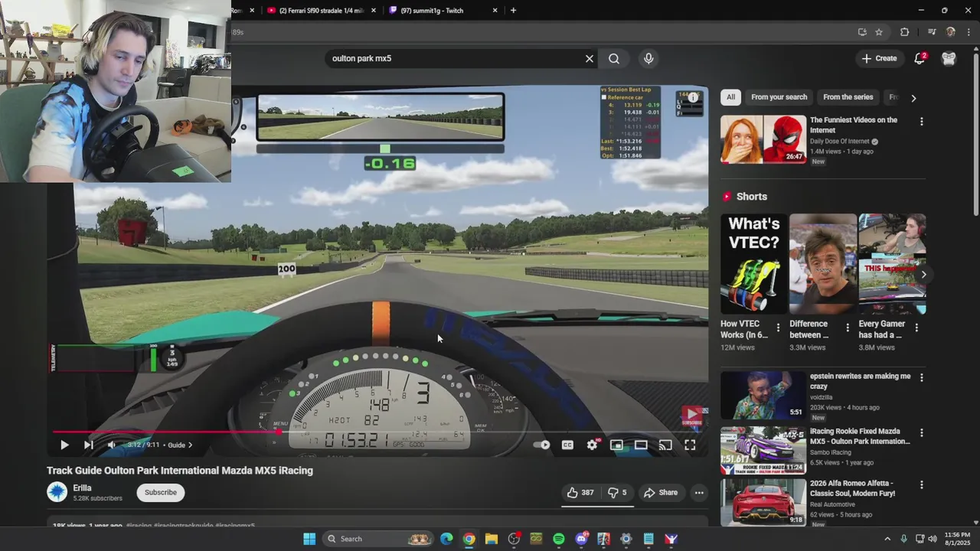Click the YouTube search magnifier button
This screenshot has height=551, width=980.
[614, 58]
